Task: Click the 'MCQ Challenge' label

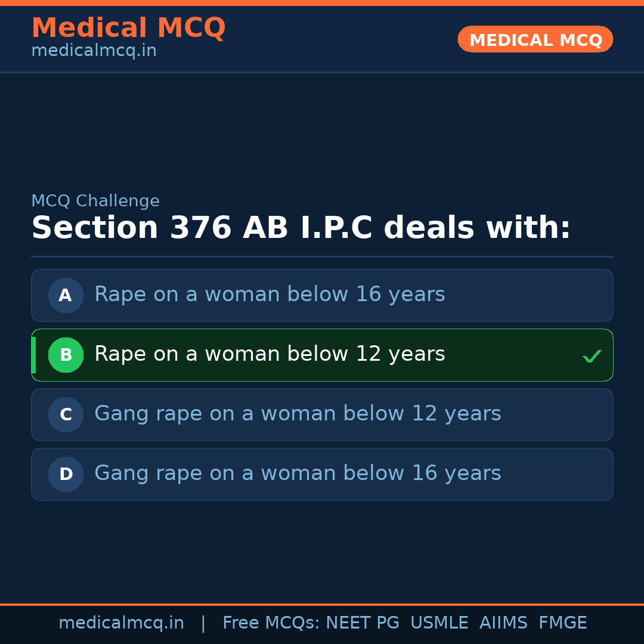Action: [x=95, y=202]
